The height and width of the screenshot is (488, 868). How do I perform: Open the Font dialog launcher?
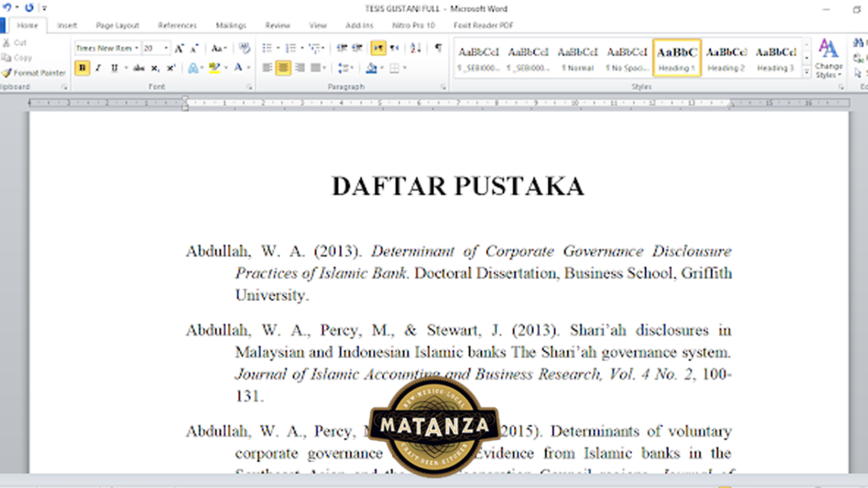pyautogui.click(x=249, y=87)
